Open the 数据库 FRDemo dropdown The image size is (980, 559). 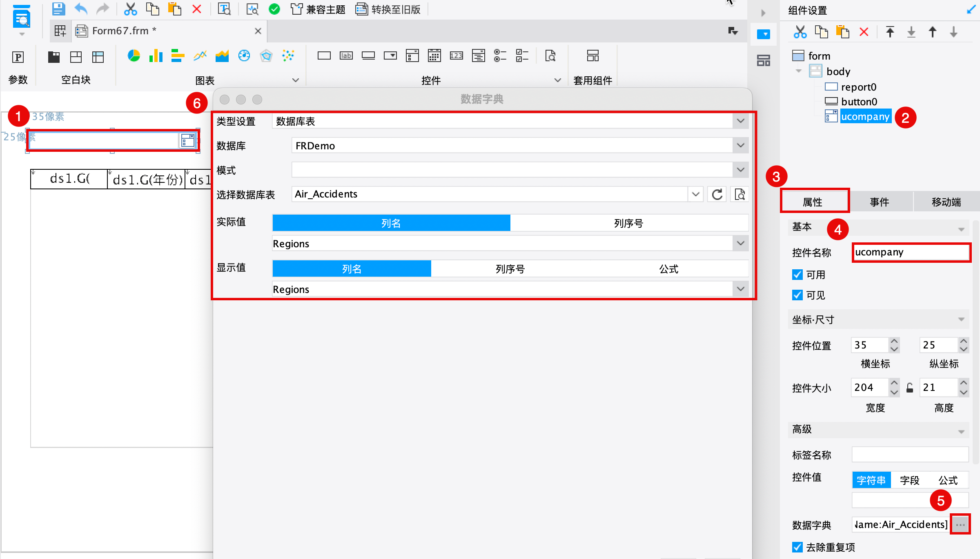(740, 146)
